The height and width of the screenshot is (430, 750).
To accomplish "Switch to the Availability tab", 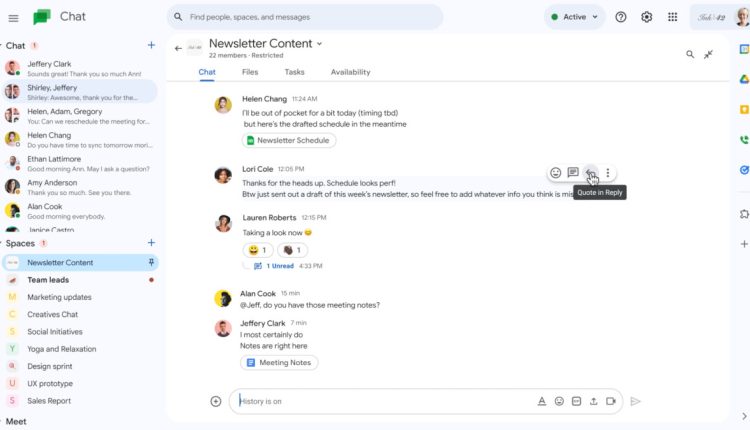I will 350,72.
